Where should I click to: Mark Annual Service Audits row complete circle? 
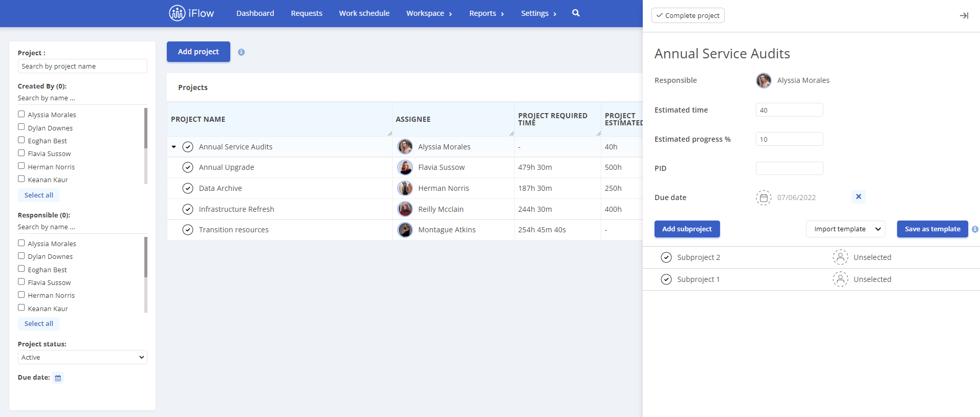click(188, 147)
